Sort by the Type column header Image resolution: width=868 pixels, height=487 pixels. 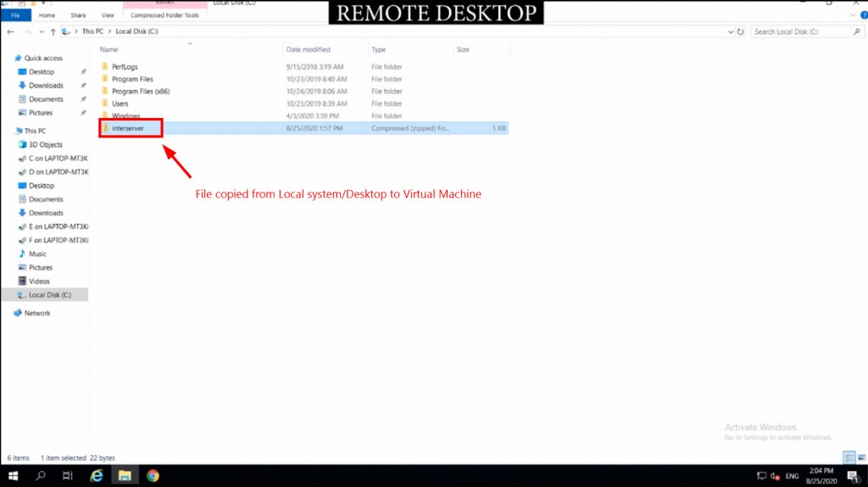(x=379, y=50)
